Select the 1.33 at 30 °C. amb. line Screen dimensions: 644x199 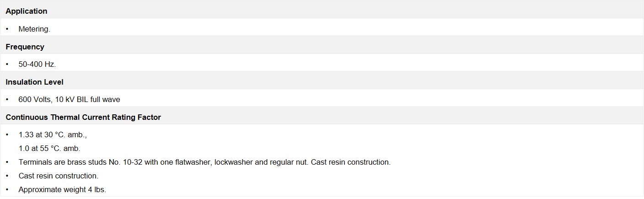coord(53,135)
